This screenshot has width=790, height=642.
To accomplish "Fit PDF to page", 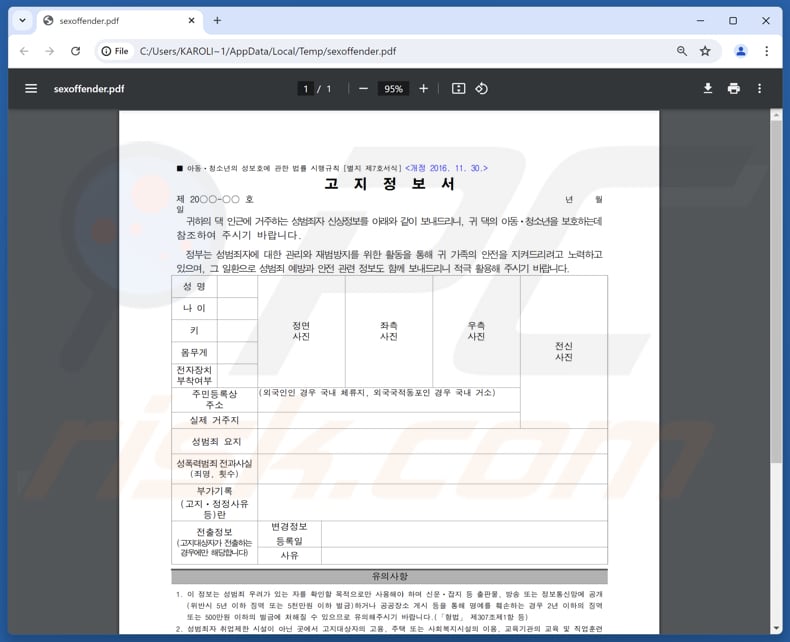I will (x=458, y=89).
